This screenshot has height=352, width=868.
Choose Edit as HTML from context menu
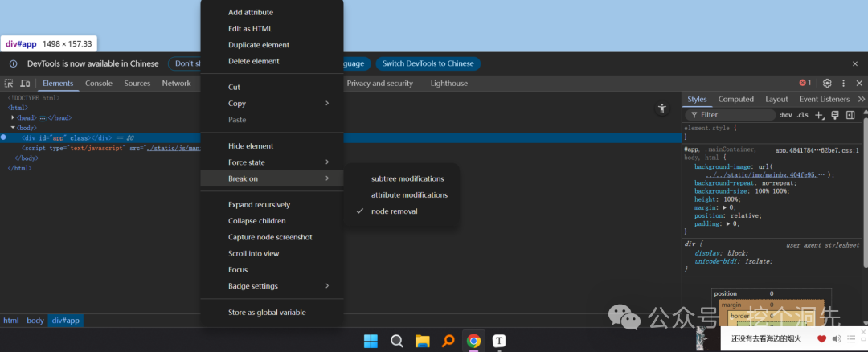(x=272, y=29)
